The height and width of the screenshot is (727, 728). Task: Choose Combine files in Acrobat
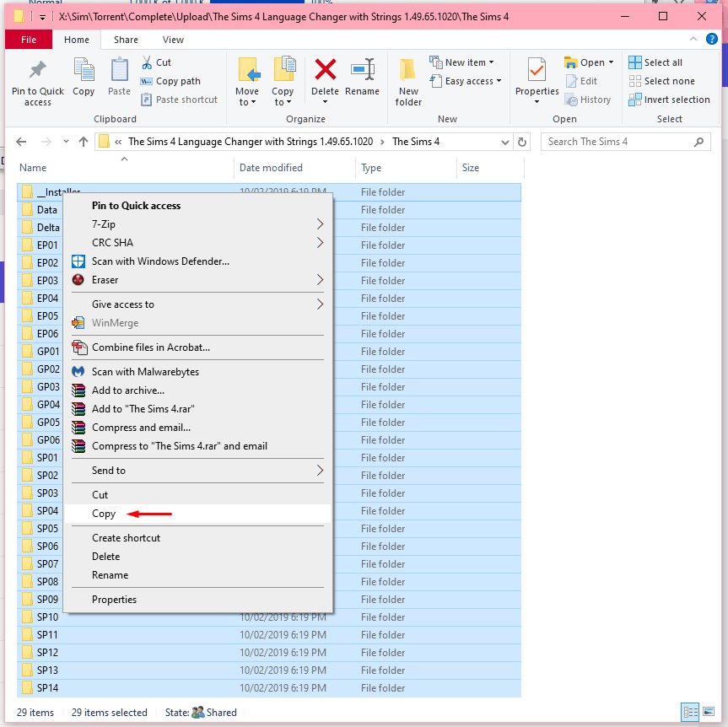tap(197, 347)
